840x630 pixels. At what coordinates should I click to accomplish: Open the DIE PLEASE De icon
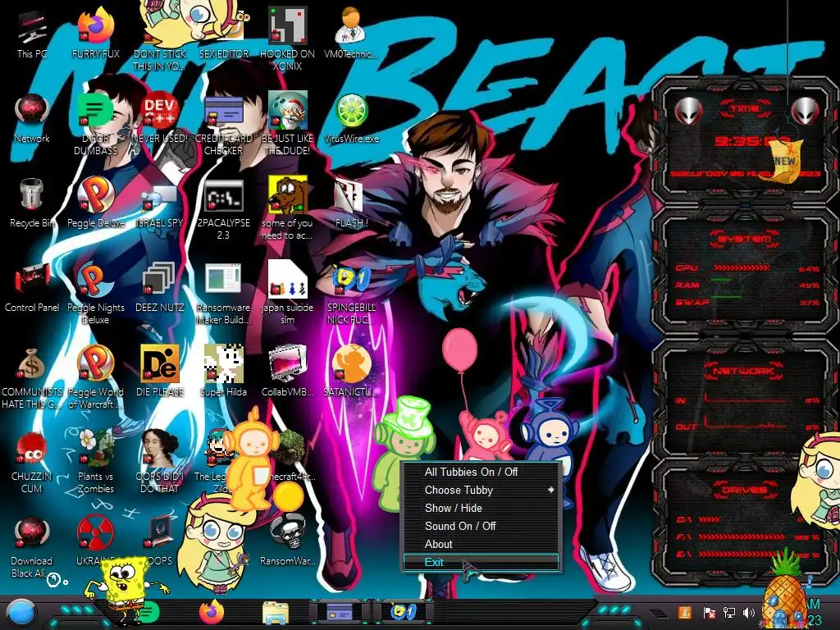coord(160,372)
